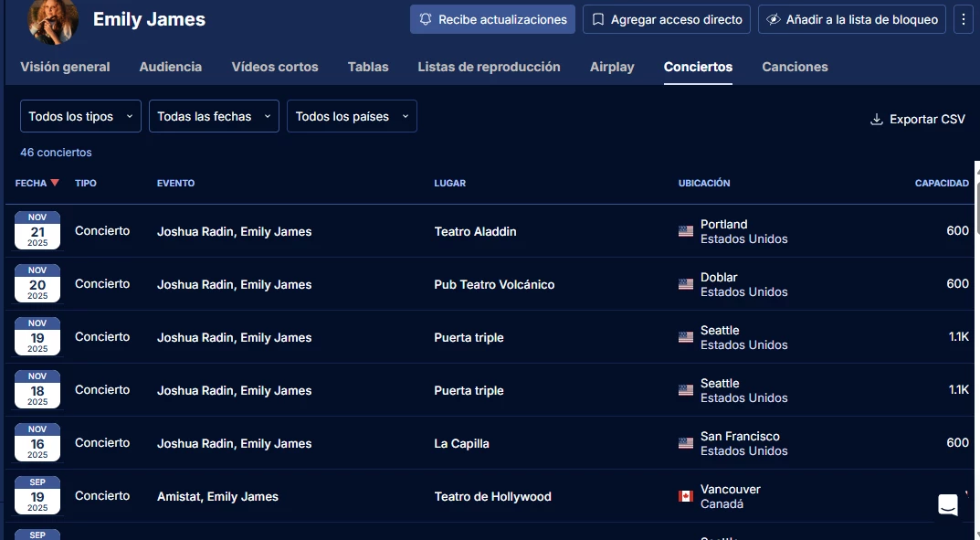The width and height of the screenshot is (980, 540).
Task: Click Teatro de Hollywood venue name
Action: pos(492,496)
